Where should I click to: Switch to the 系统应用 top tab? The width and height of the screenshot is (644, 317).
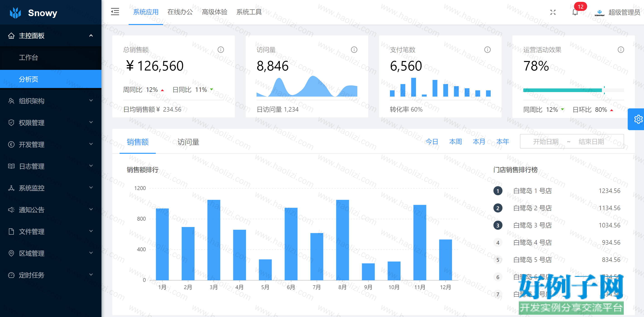[146, 12]
